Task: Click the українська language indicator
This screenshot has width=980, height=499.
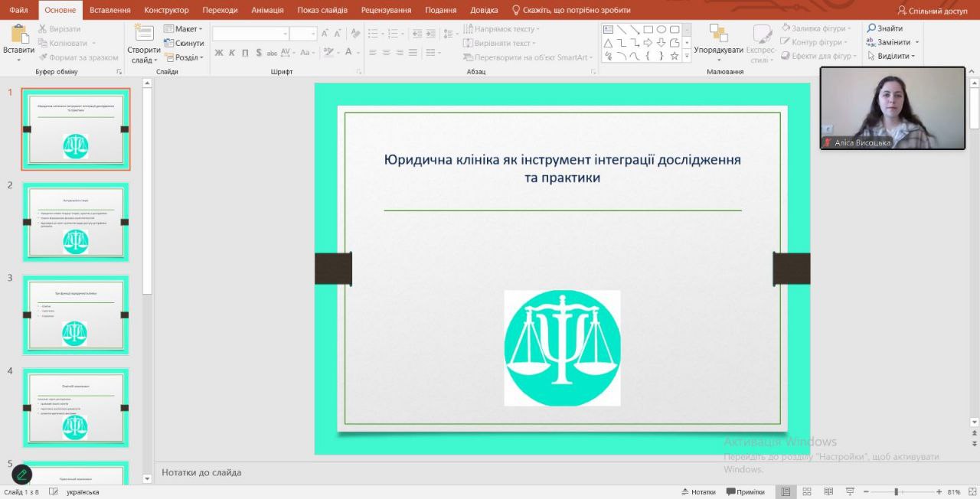Action: coord(83,491)
